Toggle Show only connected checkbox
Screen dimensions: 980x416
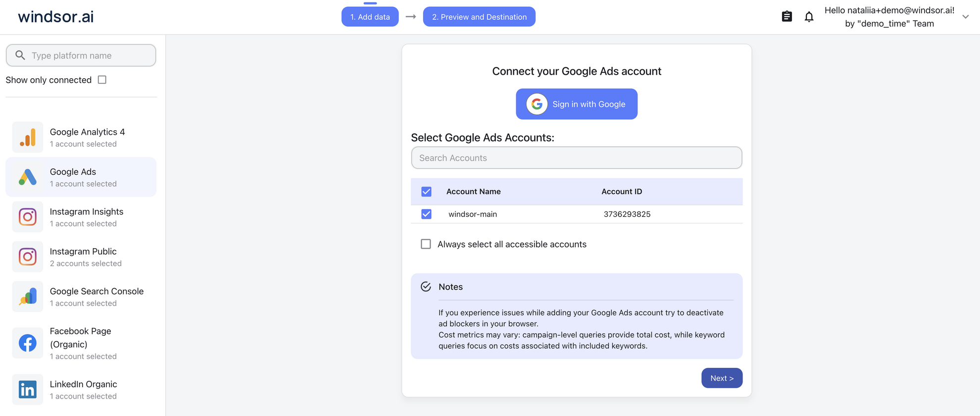point(102,80)
